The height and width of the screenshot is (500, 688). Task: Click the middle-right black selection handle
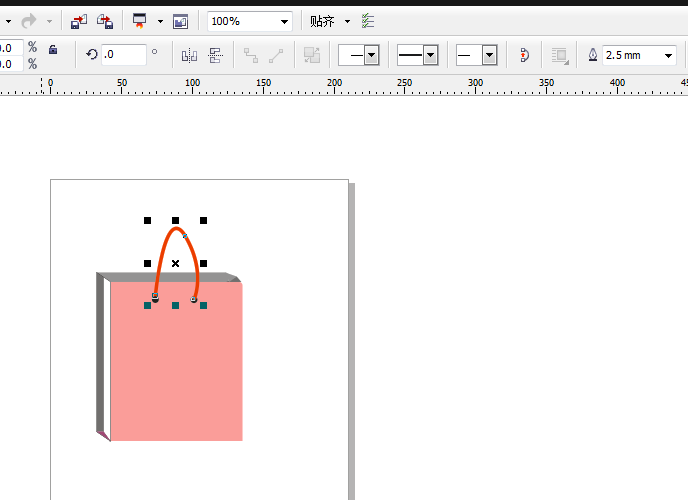(x=204, y=263)
